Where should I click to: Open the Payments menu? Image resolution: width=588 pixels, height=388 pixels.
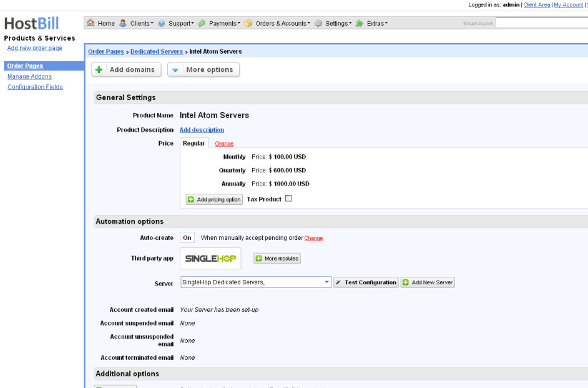click(x=224, y=23)
